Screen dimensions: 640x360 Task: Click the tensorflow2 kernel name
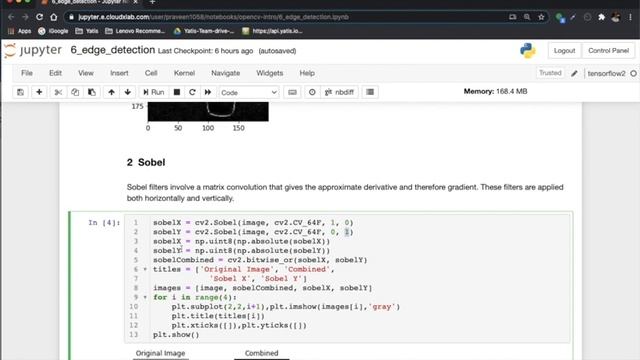(606, 73)
